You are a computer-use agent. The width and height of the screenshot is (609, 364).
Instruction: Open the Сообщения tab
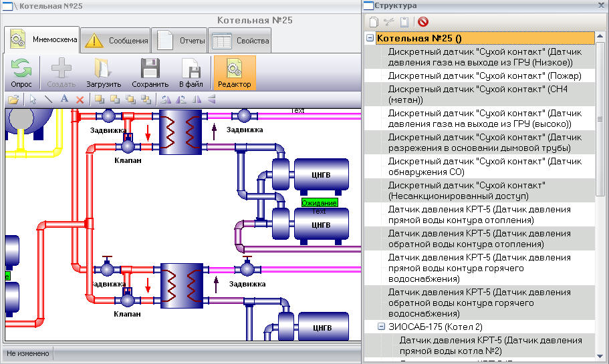tap(116, 40)
